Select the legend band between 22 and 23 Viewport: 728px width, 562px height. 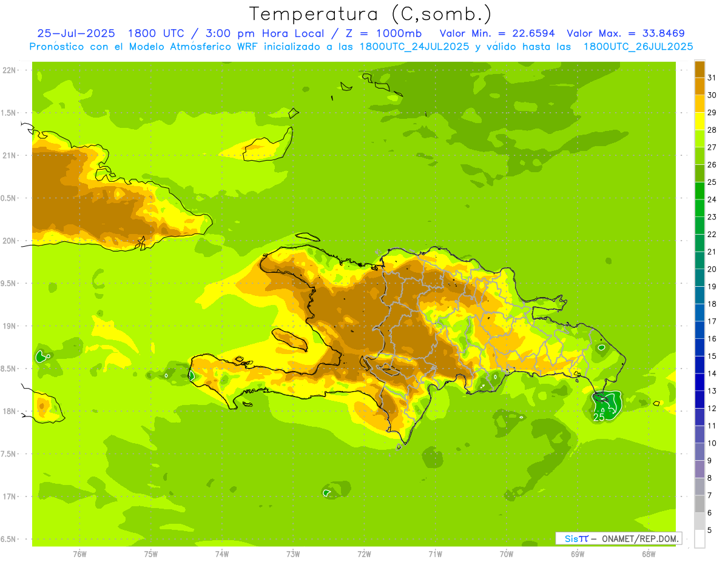(699, 226)
